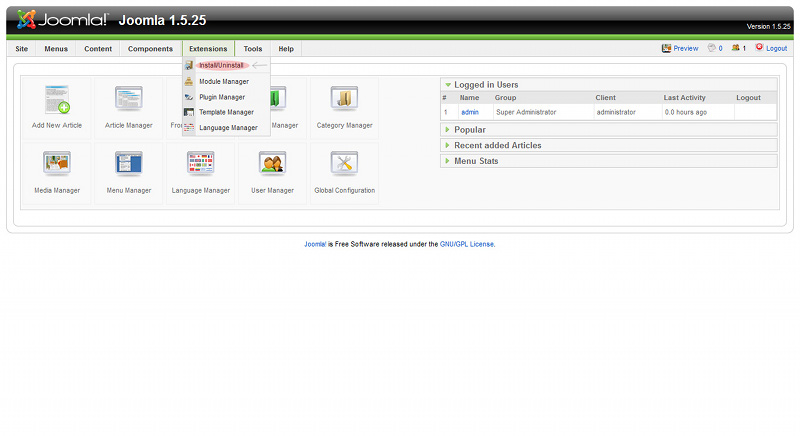Screen dimensions: 800x436
Task: Expand the Recent added Articles panel
Action: click(x=447, y=145)
